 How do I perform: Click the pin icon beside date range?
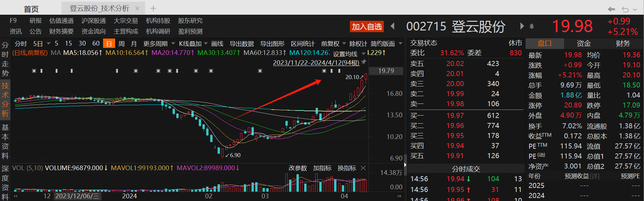[364, 62]
